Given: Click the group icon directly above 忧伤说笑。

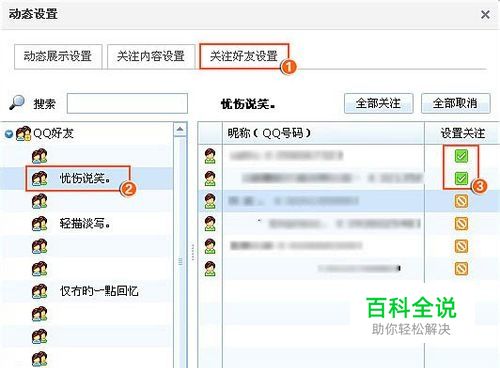Looking at the screenshot, I should 39,156.
